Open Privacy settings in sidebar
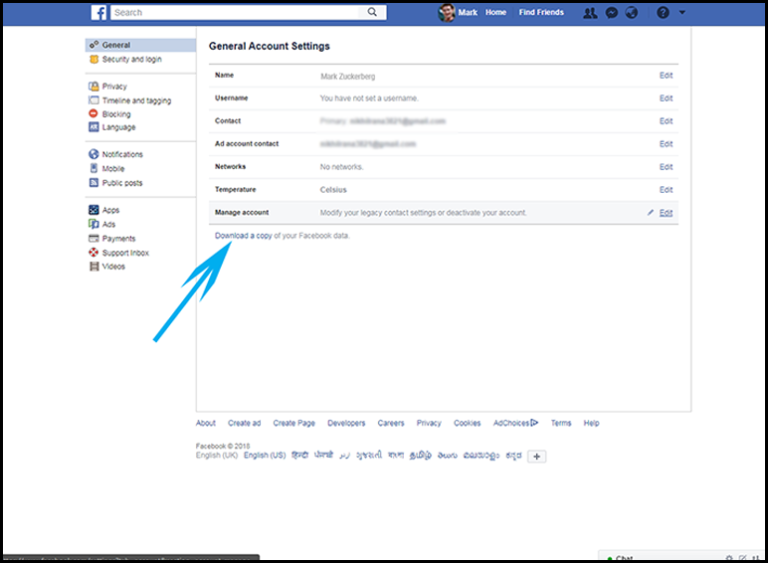 115,86
